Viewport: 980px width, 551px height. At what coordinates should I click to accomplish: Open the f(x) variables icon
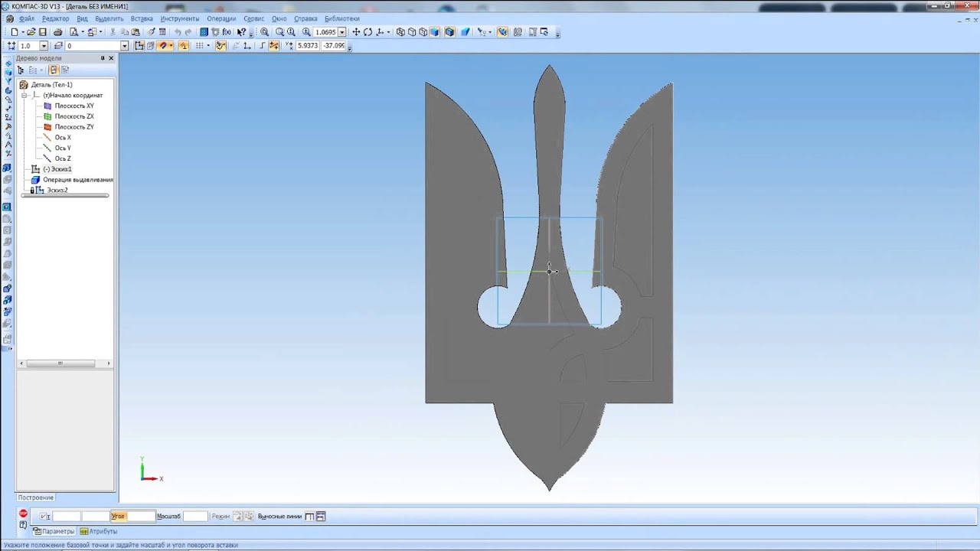[x=227, y=32]
